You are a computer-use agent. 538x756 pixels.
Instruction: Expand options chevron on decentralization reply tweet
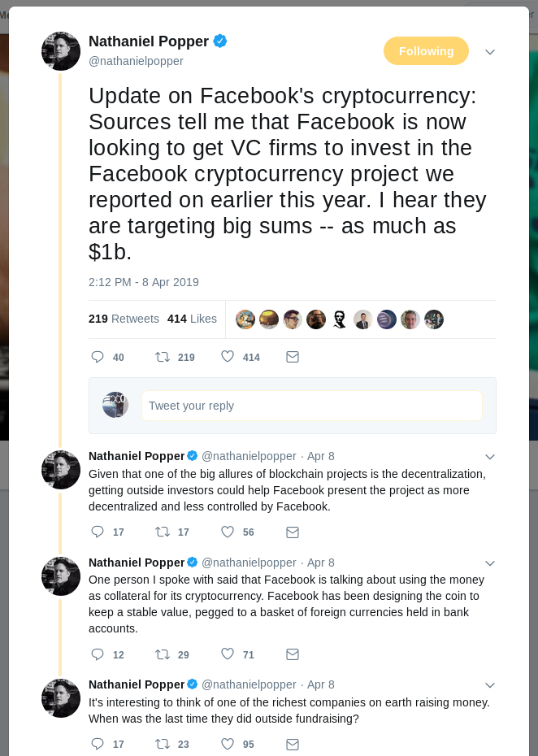(490, 457)
